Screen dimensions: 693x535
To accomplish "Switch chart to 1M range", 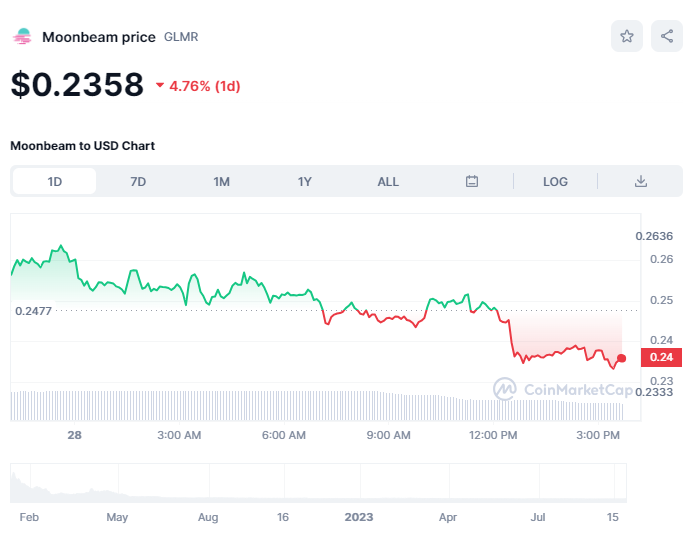I will [221, 181].
